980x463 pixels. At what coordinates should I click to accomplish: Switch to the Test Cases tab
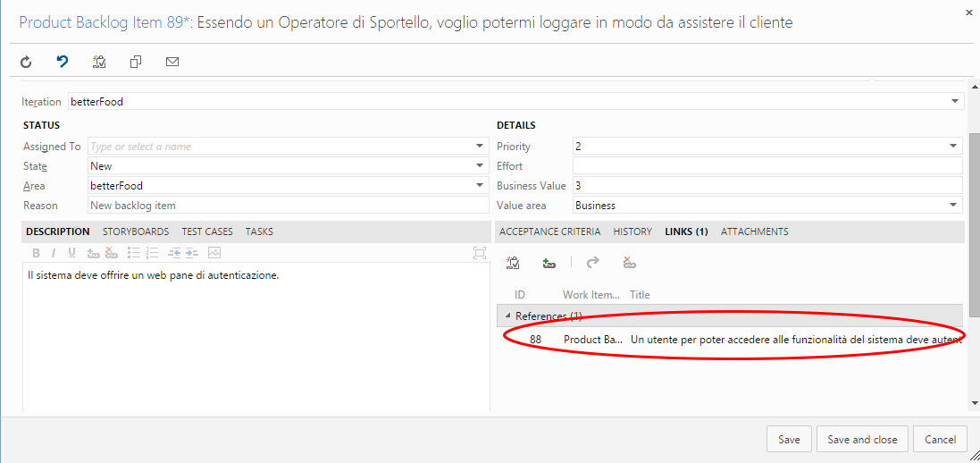[207, 231]
